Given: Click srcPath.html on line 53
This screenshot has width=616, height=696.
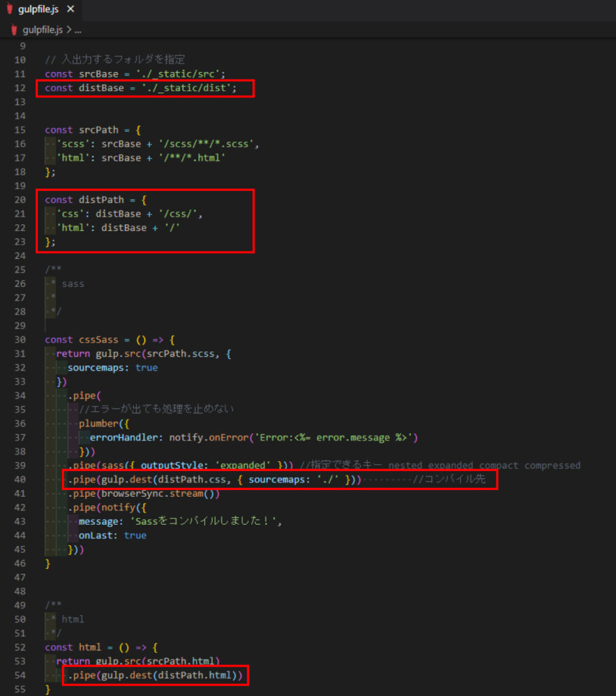Looking at the screenshot, I should (x=181, y=661).
